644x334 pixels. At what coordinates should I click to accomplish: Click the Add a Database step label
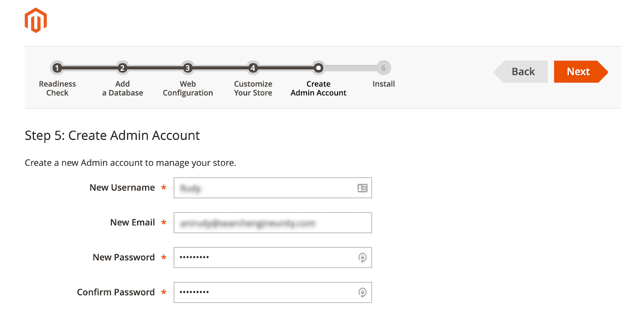coord(122,88)
